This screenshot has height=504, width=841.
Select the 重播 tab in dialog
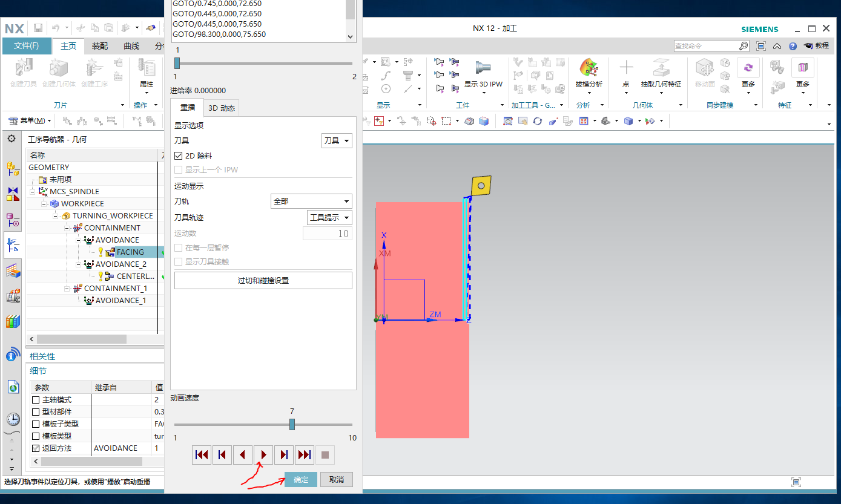tap(188, 108)
